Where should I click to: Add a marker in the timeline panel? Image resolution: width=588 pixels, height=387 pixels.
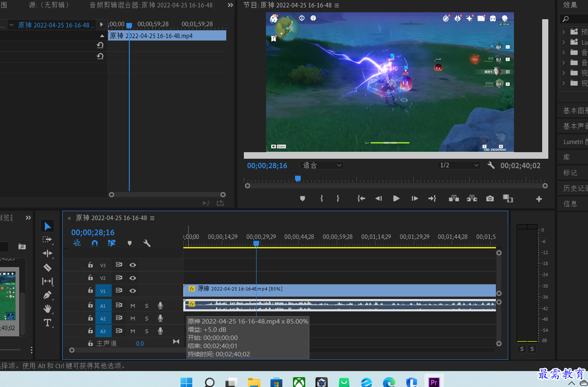click(130, 243)
